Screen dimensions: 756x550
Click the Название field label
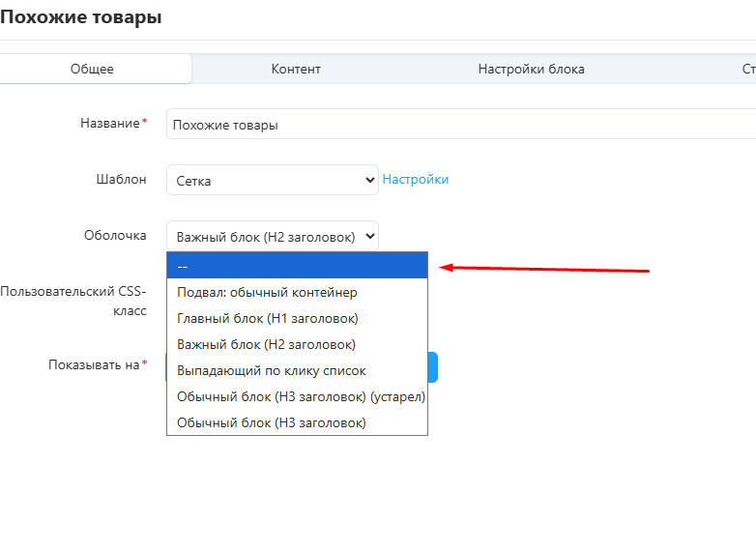click(x=110, y=124)
